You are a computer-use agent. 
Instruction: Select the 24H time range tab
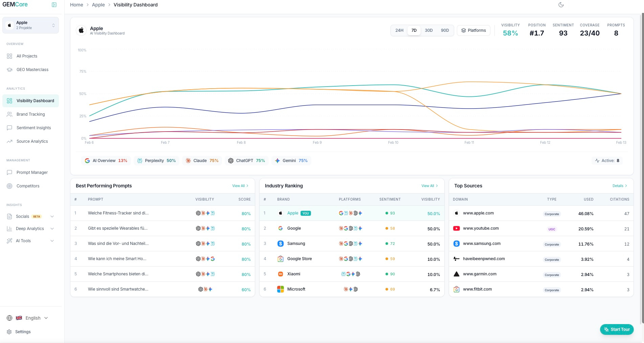tap(399, 30)
